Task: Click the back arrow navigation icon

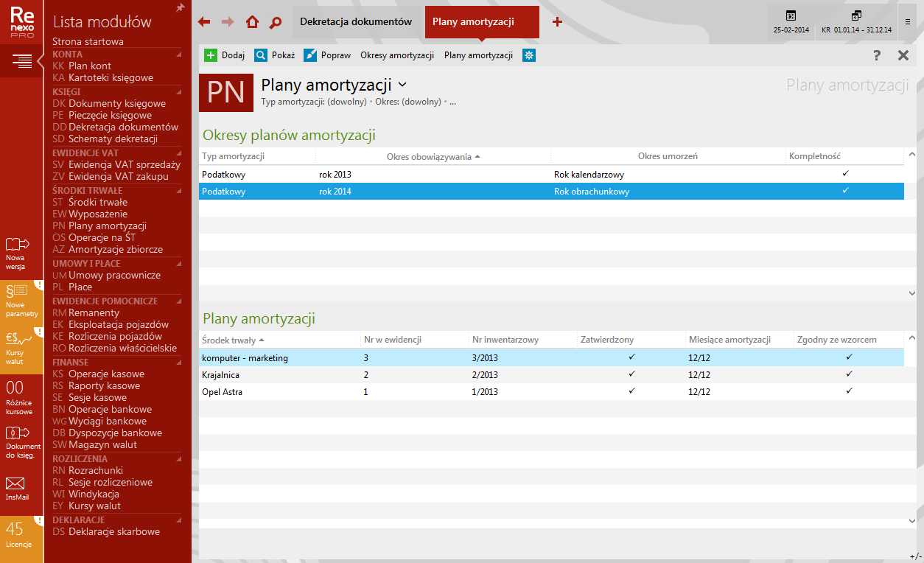Action: [x=204, y=22]
